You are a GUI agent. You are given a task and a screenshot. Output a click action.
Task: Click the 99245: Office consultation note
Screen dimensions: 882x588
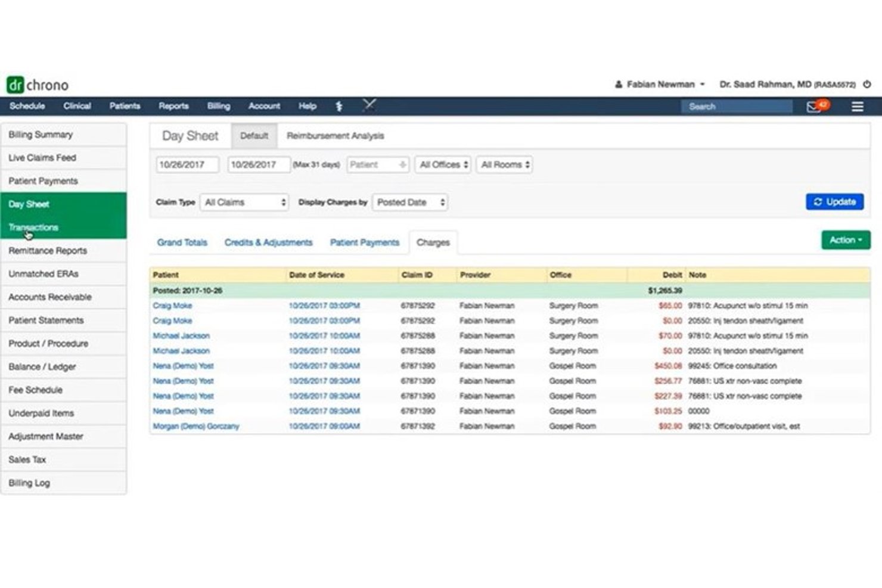[732, 366]
